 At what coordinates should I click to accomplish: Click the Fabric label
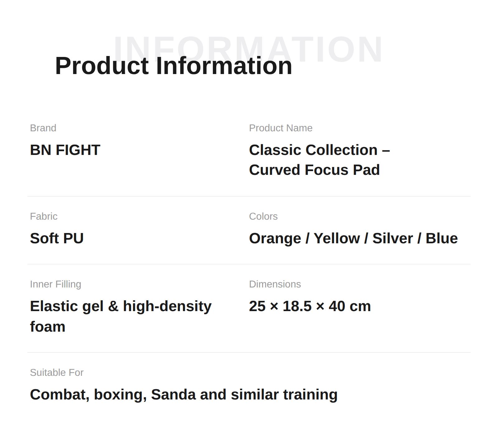pos(44,216)
